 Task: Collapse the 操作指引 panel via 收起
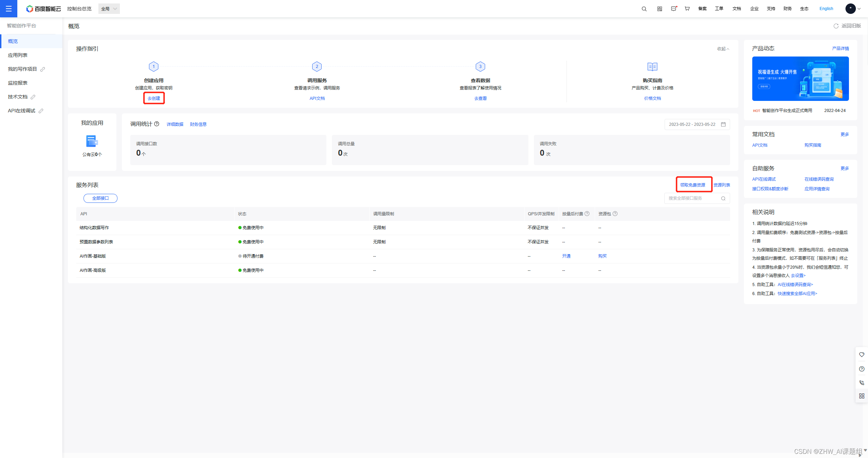tap(723, 49)
